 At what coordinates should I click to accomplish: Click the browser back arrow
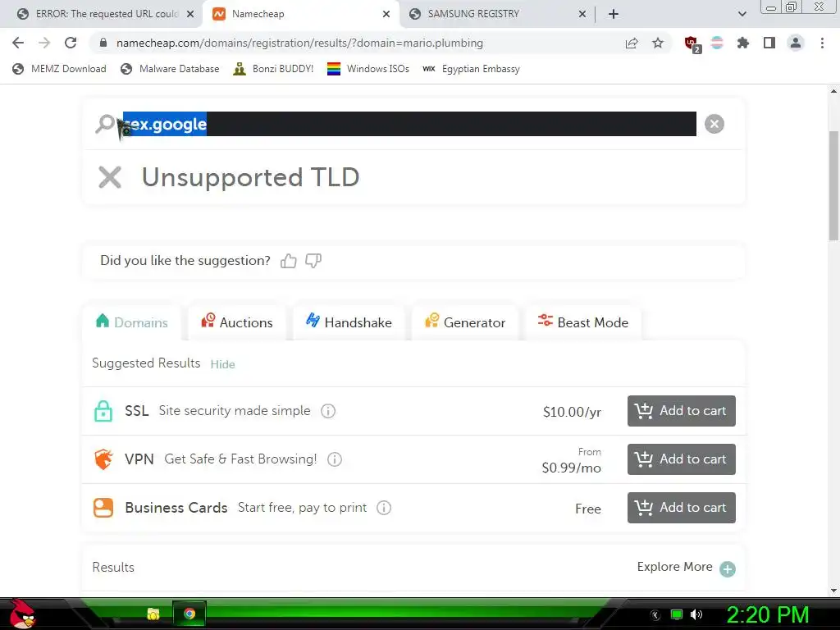coord(18,43)
